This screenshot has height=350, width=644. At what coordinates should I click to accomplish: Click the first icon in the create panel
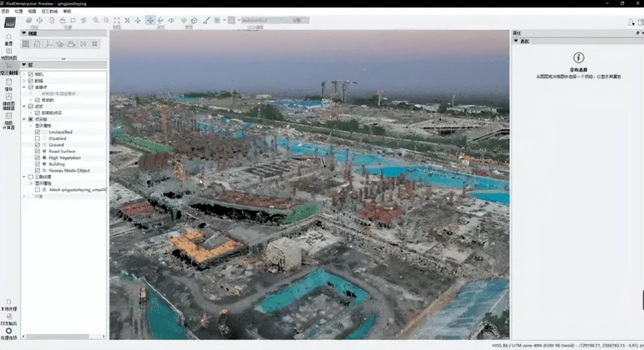pos(26,44)
